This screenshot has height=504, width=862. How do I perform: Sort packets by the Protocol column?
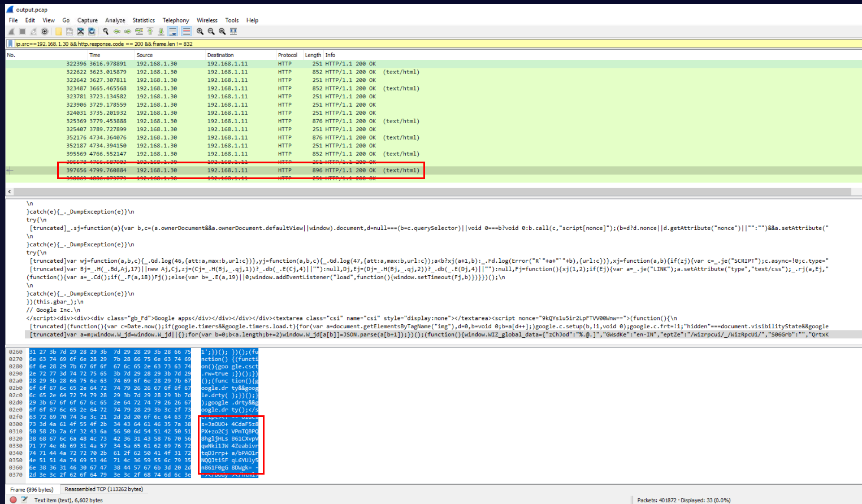click(x=289, y=55)
